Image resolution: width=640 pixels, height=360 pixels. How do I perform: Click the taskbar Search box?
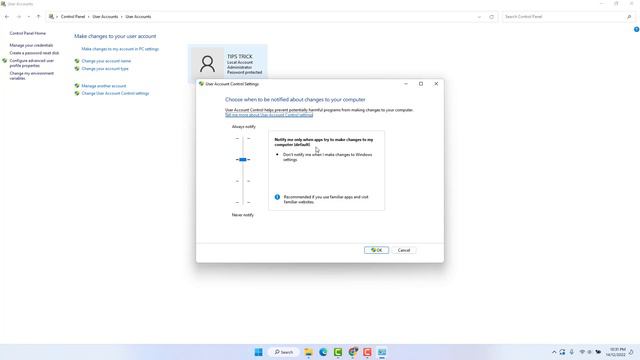284,352
